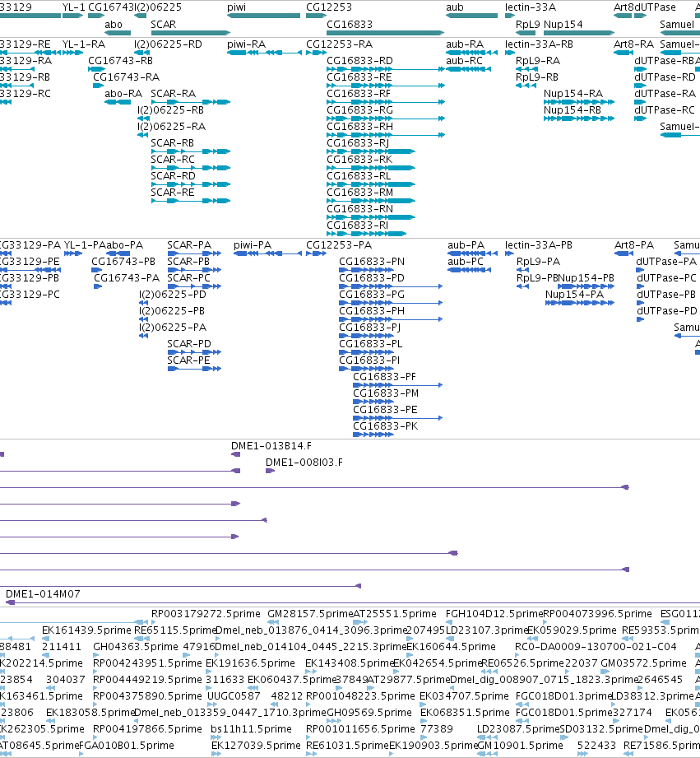Select the RpL9-RB transcript label
This screenshot has width=700, height=758.
[x=537, y=77]
